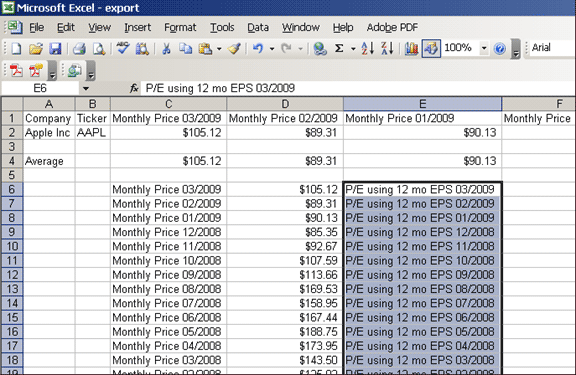Select row 4 header
This screenshot has height=375, width=576.
[12, 161]
